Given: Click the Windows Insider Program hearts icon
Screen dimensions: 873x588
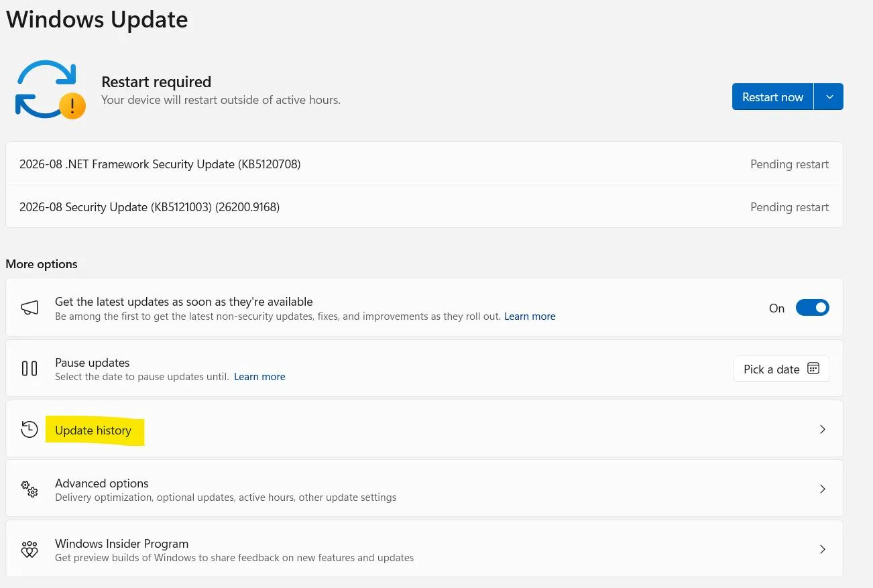Looking at the screenshot, I should click(30, 549).
